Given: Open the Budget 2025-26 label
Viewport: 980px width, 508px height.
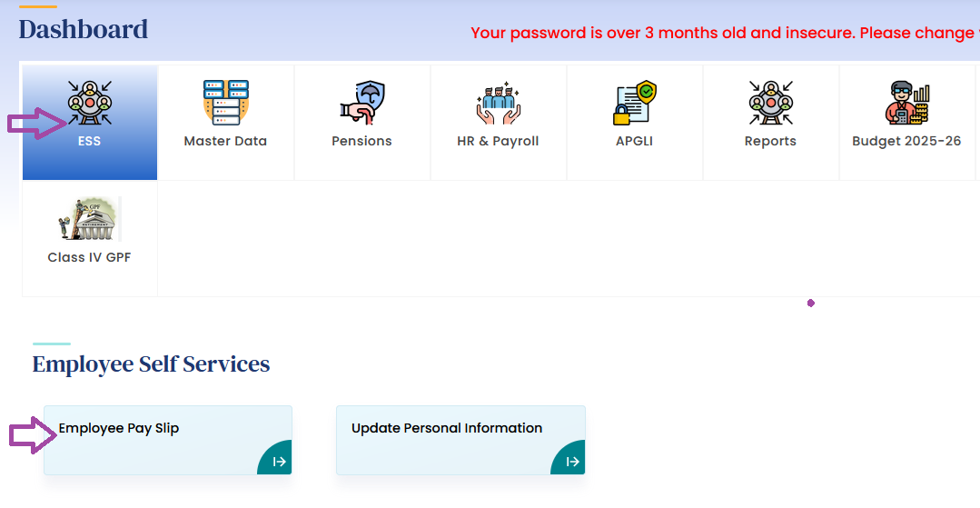Looking at the screenshot, I should (x=906, y=141).
